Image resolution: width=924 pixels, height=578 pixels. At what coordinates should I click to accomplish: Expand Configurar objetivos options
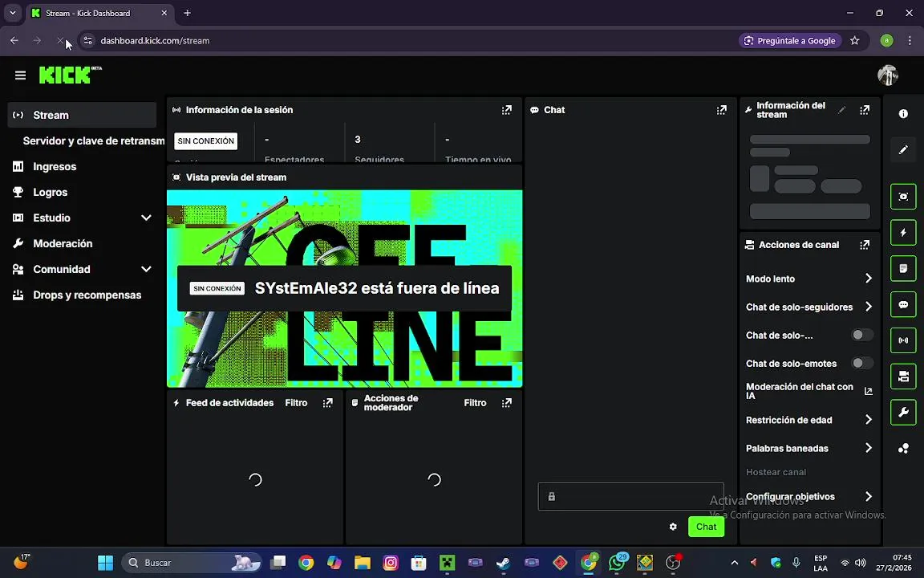point(869,497)
